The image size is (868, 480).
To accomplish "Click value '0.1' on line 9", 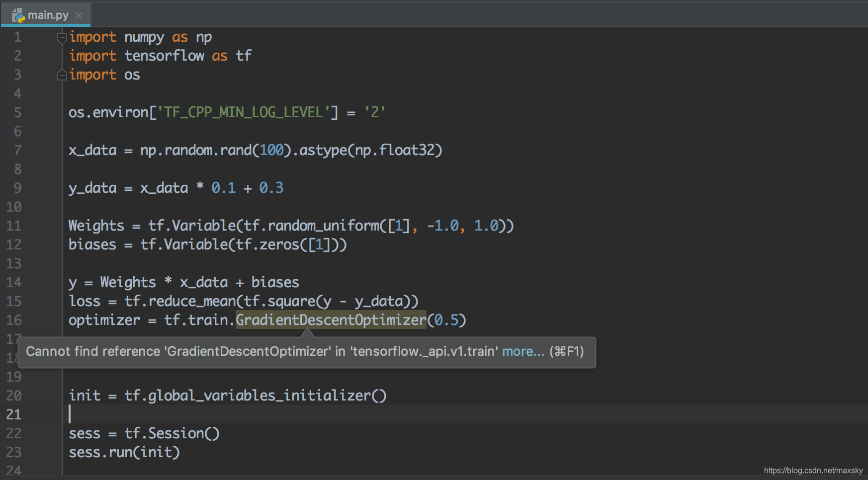I will (224, 188).
